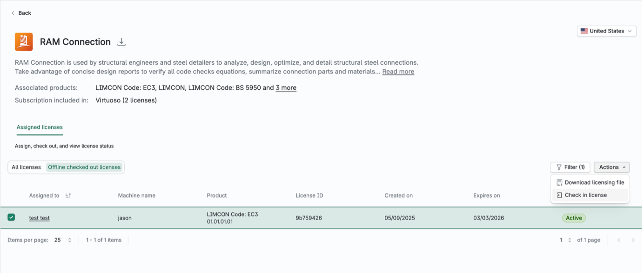Click the download icon next to RAM Connection
This screenshot has height=274, width=644.
(121, 42)
